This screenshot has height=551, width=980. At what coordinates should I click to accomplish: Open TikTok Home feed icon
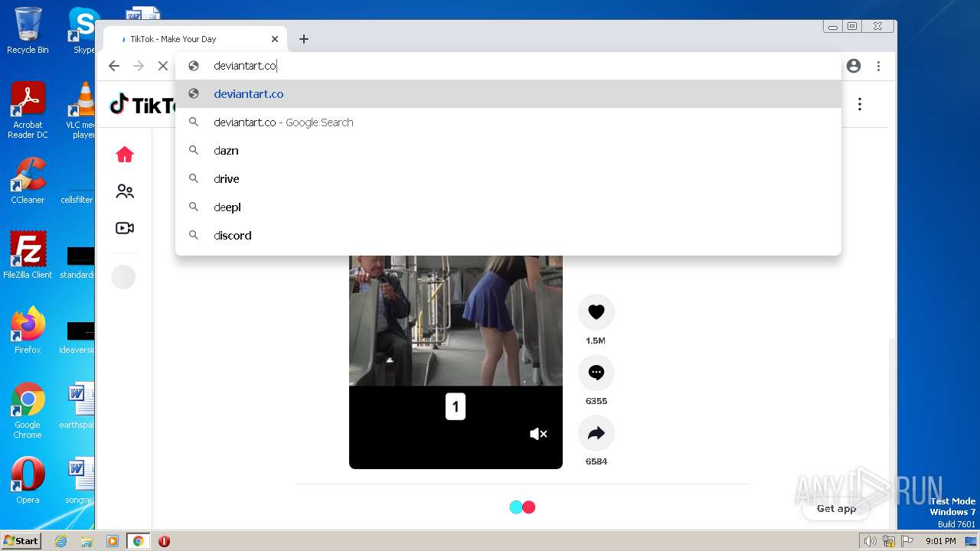pos(125,155)
